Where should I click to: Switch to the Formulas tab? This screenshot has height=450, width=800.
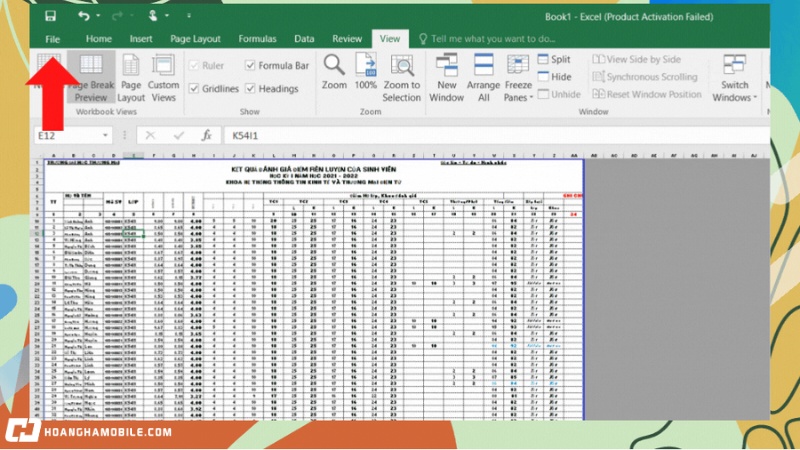[x=257, y=39]
